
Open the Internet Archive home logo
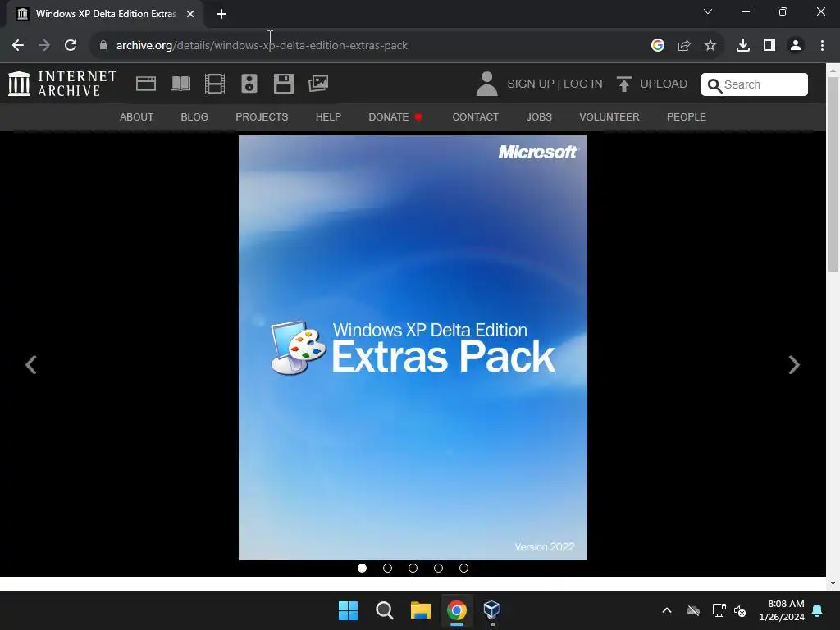62,84
